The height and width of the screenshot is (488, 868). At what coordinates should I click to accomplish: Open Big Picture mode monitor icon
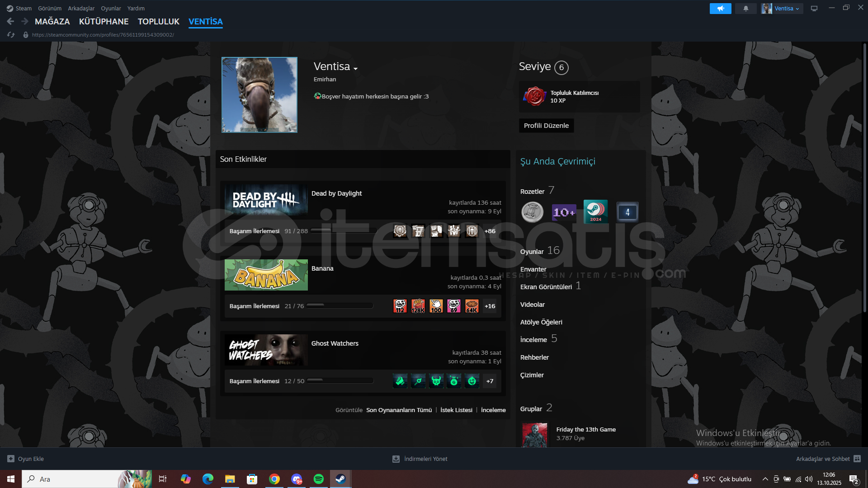[814, 9]
